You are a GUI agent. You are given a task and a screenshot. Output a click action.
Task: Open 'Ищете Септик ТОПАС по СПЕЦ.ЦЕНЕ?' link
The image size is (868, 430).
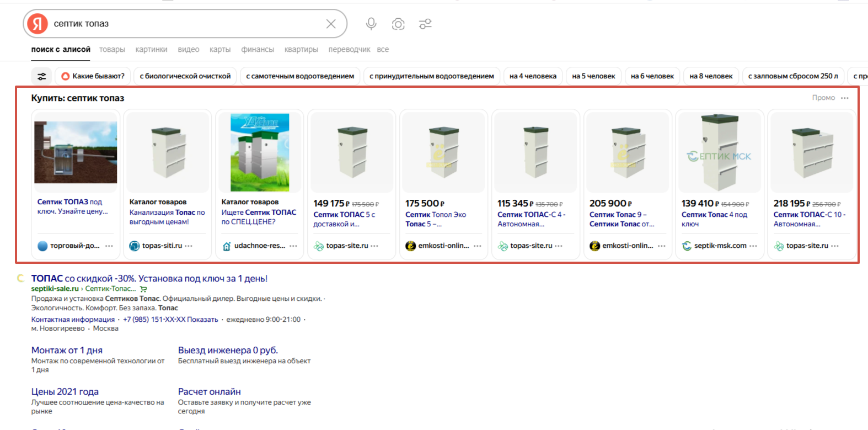pyautogui.click(x=259, y=217)
